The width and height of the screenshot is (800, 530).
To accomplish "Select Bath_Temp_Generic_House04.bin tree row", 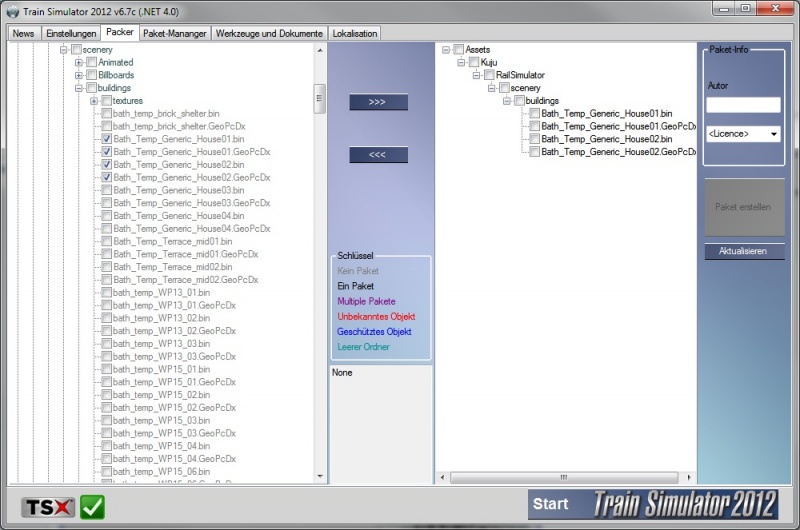I will [x=179, y=216].
